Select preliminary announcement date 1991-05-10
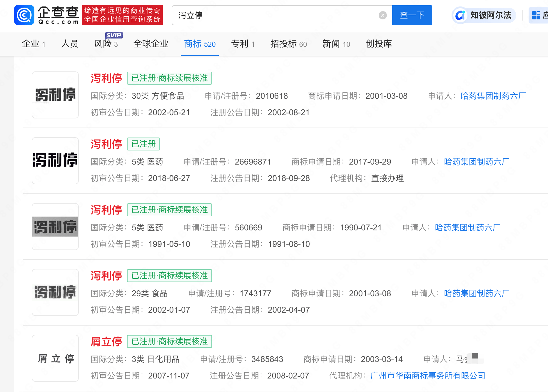 (169, 244)
